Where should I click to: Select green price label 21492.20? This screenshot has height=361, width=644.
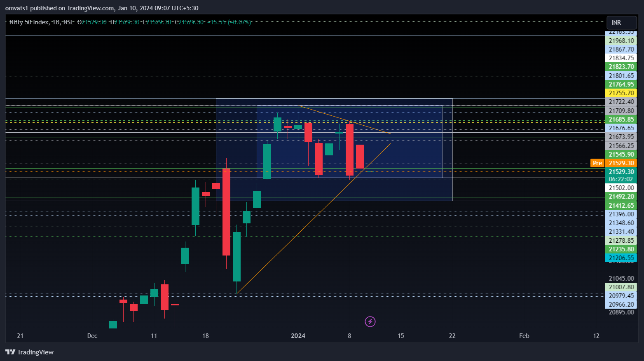pyautogui.click(x=621, y=197)
